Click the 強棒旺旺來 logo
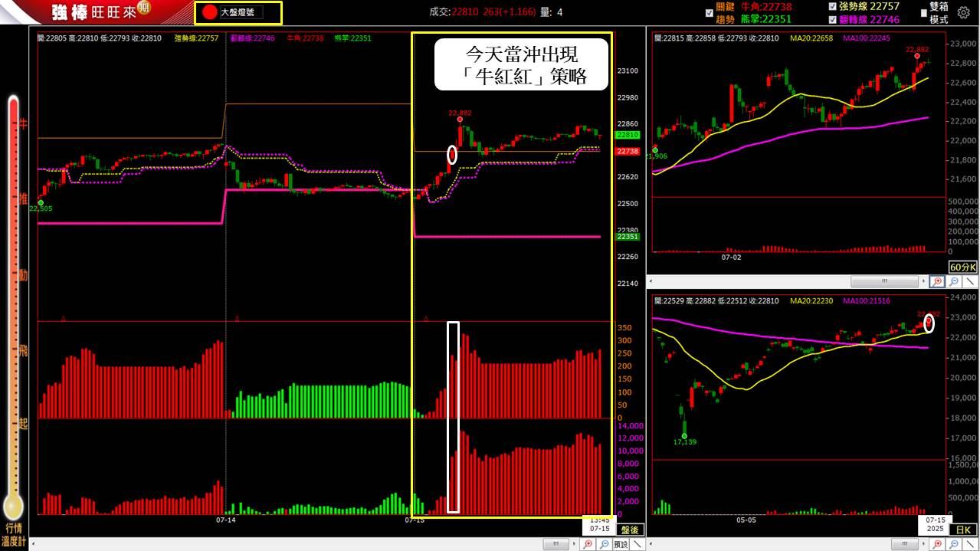This screenshot has width=980, height=551. [x=93, y=12]
